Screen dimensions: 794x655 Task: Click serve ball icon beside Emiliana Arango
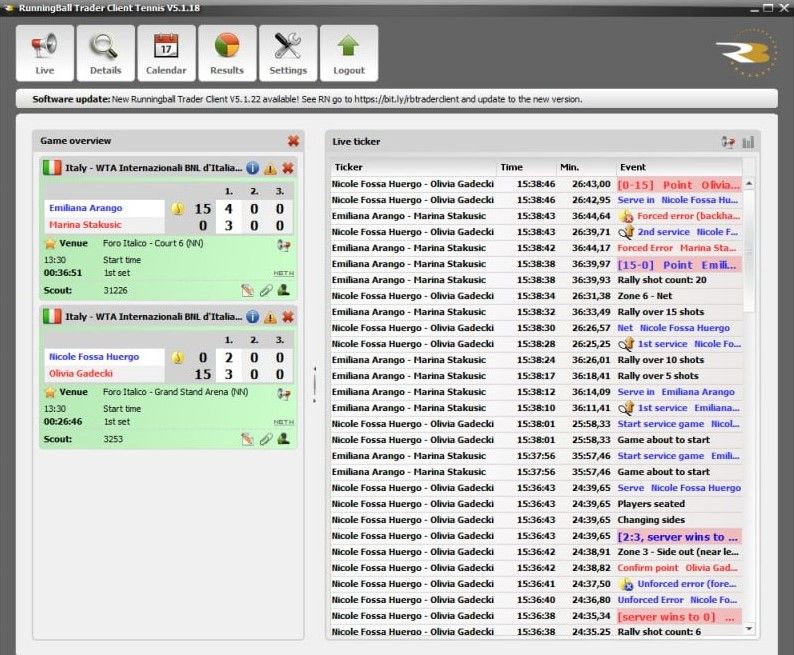click(x=177, y=209)
